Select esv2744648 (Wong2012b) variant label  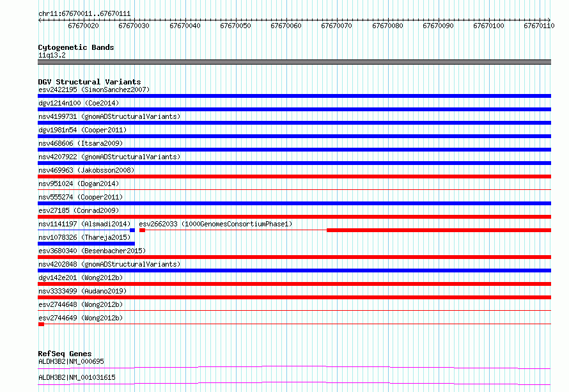pos(81,304)
